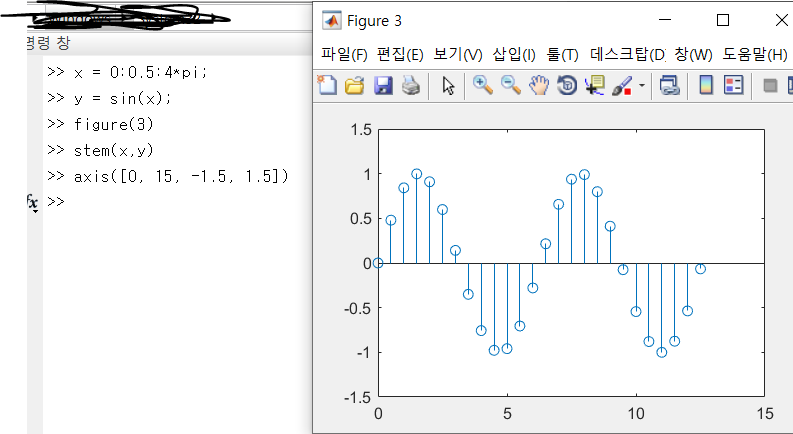Click the stem marker at the origin

pos(378,263)
